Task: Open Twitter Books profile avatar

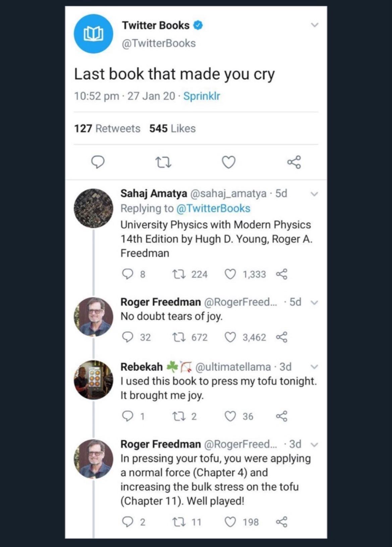Action: point(93,34)
